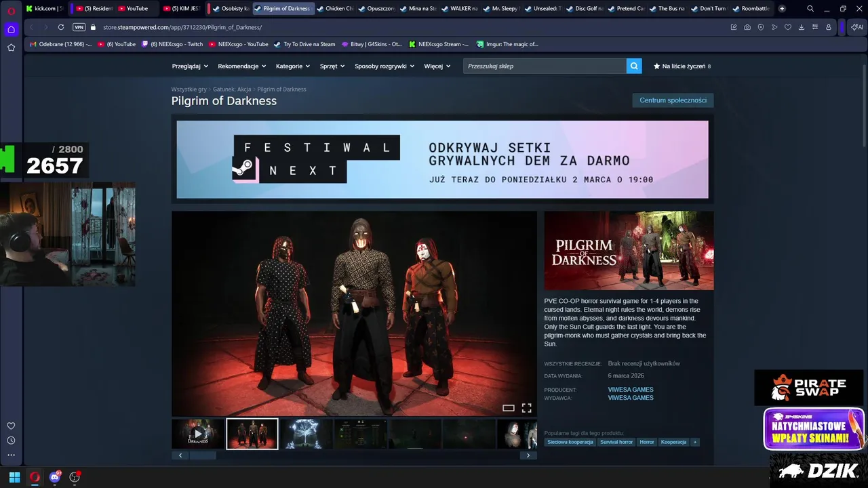Click the theater mode rectangle icon

click(509, 408)
